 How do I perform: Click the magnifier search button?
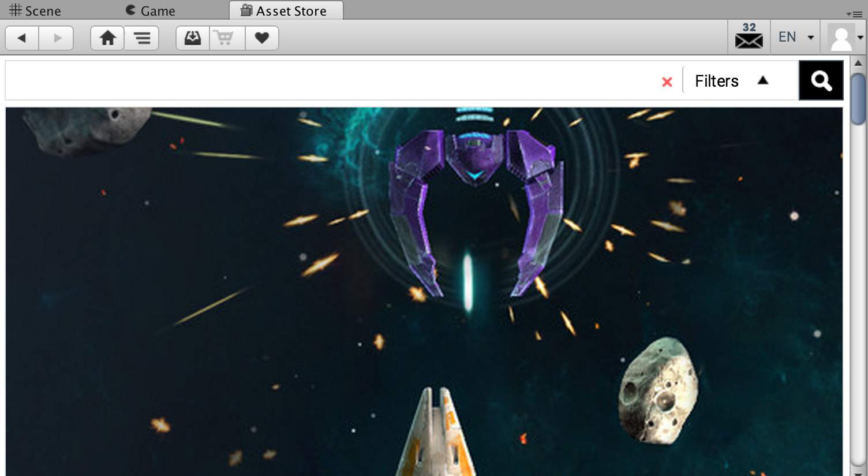821,80
